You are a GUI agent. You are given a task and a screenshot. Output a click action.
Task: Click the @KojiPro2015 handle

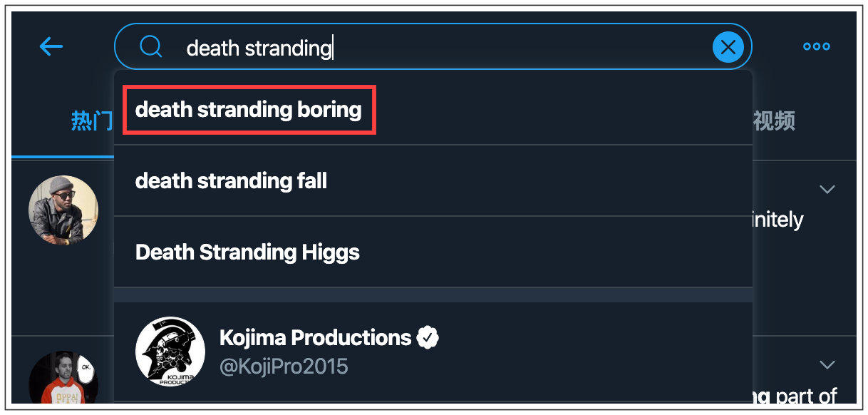coord(284,367)
